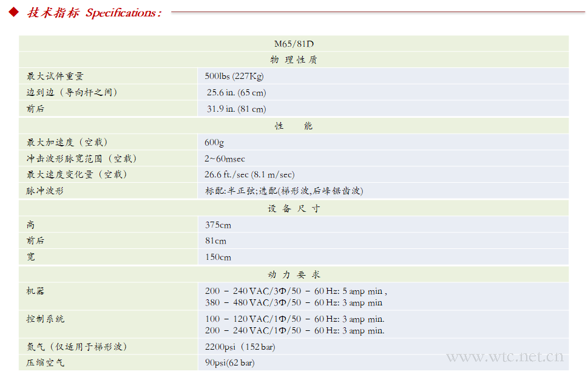Select the 氮气(仅适用于梯形波) label
This screenshot has height=374, width=588.
coord(77,347)
